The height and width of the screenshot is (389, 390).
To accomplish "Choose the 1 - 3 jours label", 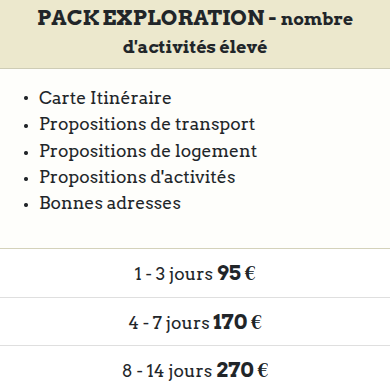I will (173, 274).
